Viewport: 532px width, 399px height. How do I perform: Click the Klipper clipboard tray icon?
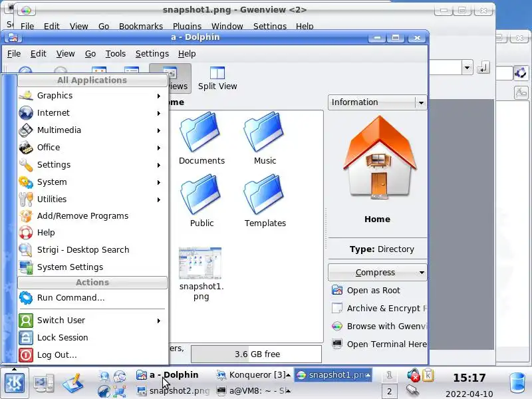pos(428,375)
